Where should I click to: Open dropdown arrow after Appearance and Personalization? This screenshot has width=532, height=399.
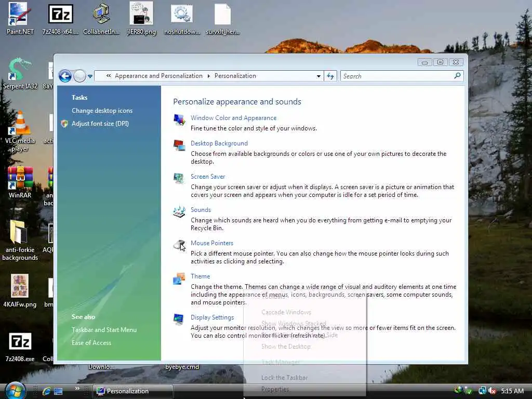(209, 76)
